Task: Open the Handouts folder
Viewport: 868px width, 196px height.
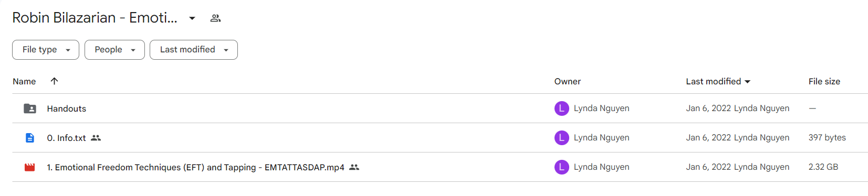Action: coord(67,108)
